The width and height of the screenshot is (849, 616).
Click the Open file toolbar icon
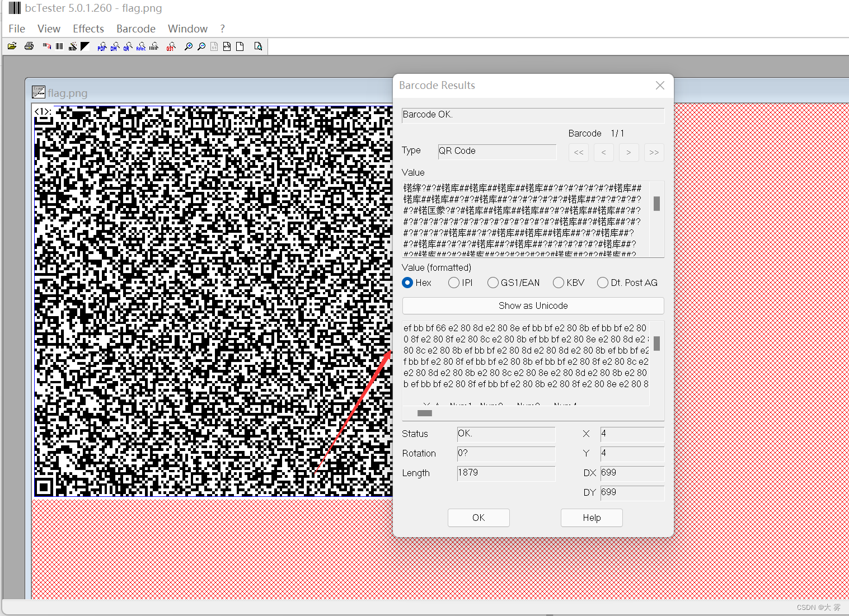pyautogui.click(x=12, y=46)
